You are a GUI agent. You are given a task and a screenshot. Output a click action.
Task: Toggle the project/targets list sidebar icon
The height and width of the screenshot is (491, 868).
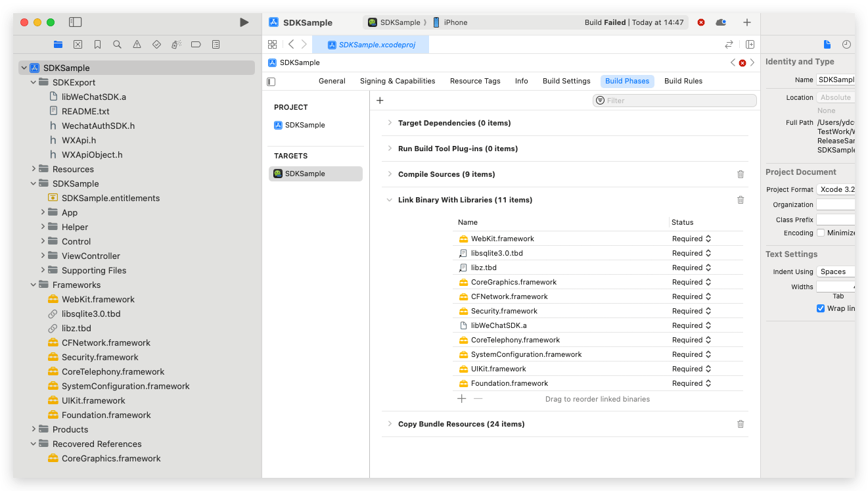271,82
